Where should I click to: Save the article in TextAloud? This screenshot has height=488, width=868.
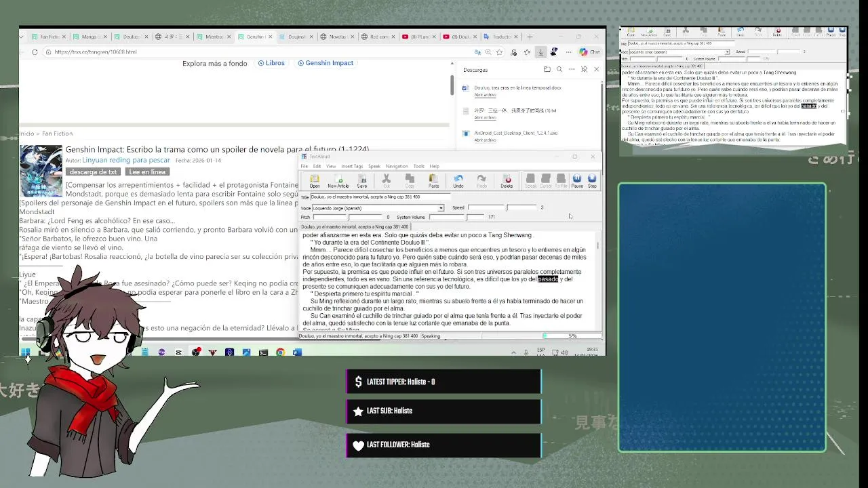362,181
